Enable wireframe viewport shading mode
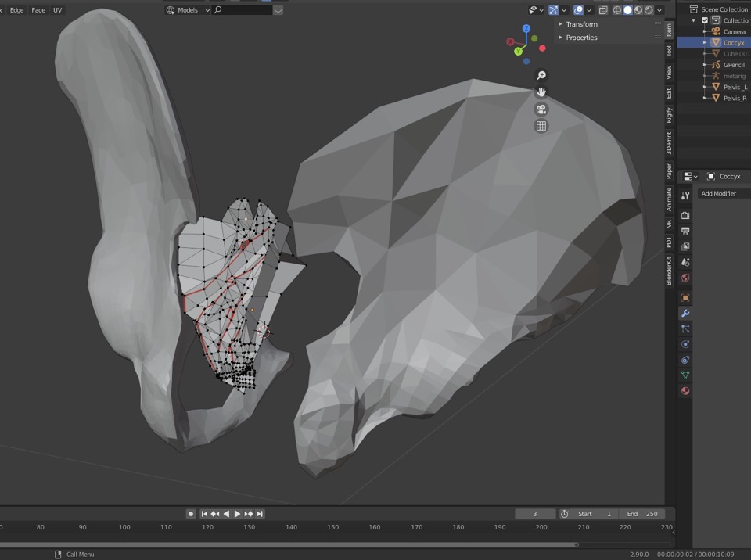Image resolution: width=751 pixels, height=560 pixels. tap(617, 10)
